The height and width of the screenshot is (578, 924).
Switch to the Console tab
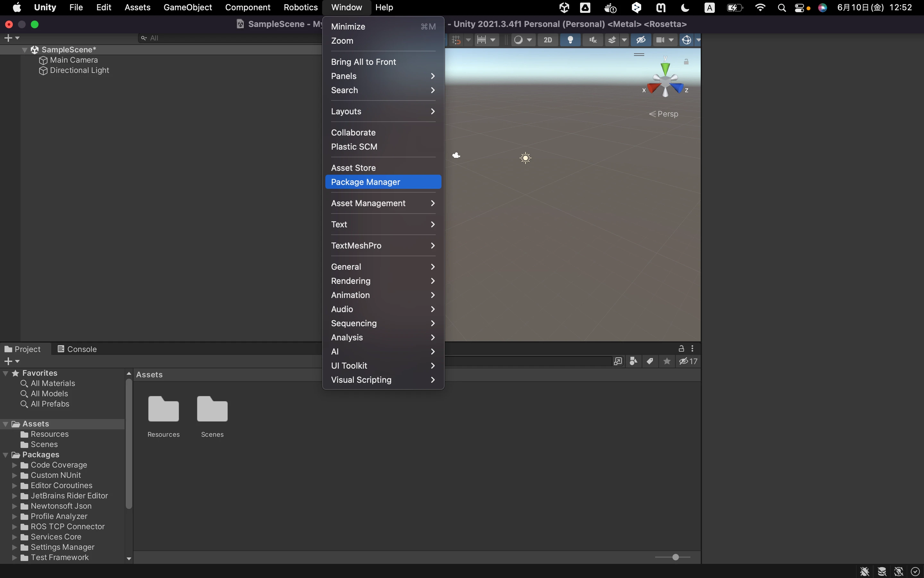coord(77,349)
